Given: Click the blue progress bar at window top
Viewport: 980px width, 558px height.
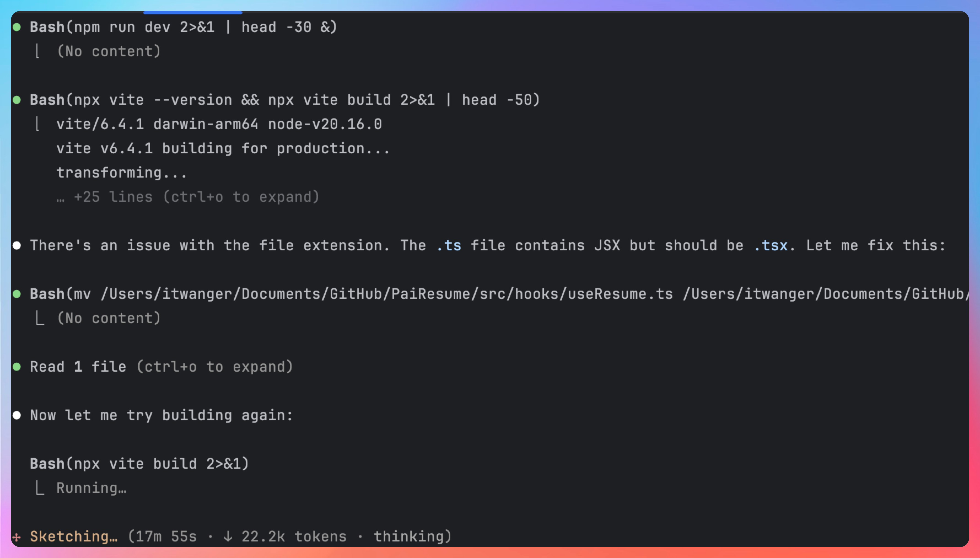Looking at the screenshot, I should click(193, 13).
